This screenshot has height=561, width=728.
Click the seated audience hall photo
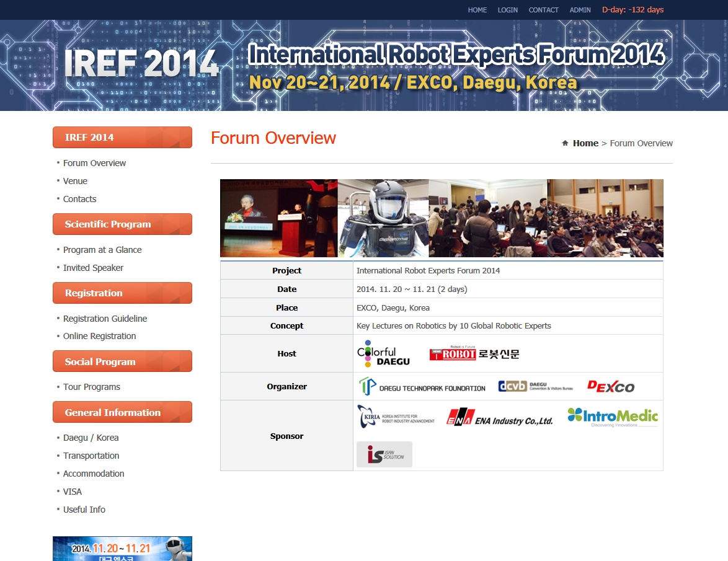point(605,218)
